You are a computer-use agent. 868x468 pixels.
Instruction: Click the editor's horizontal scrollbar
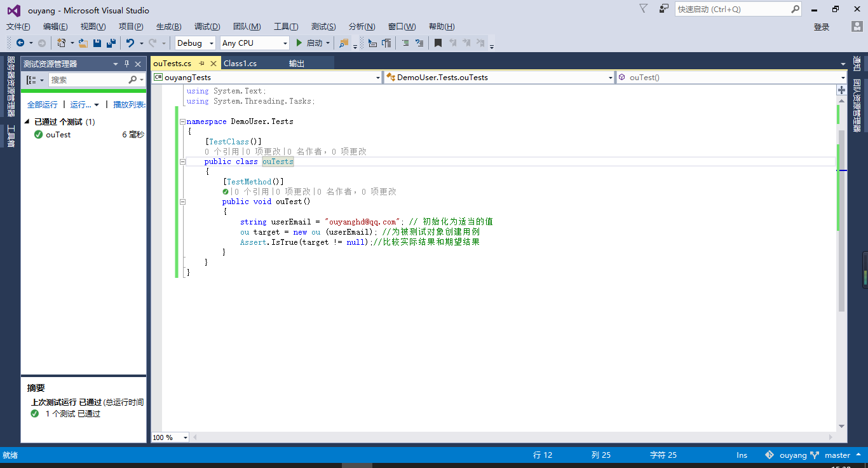click(x=514, y=437)
